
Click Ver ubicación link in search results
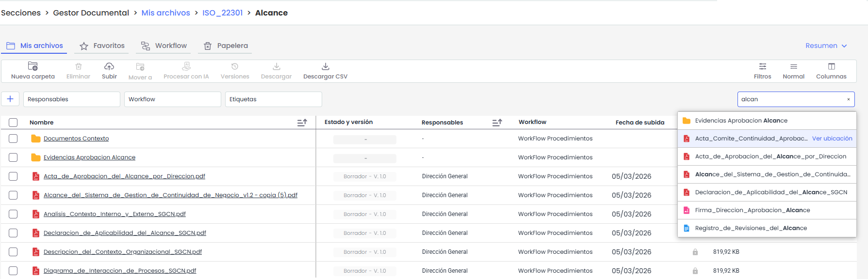point(832,139)
